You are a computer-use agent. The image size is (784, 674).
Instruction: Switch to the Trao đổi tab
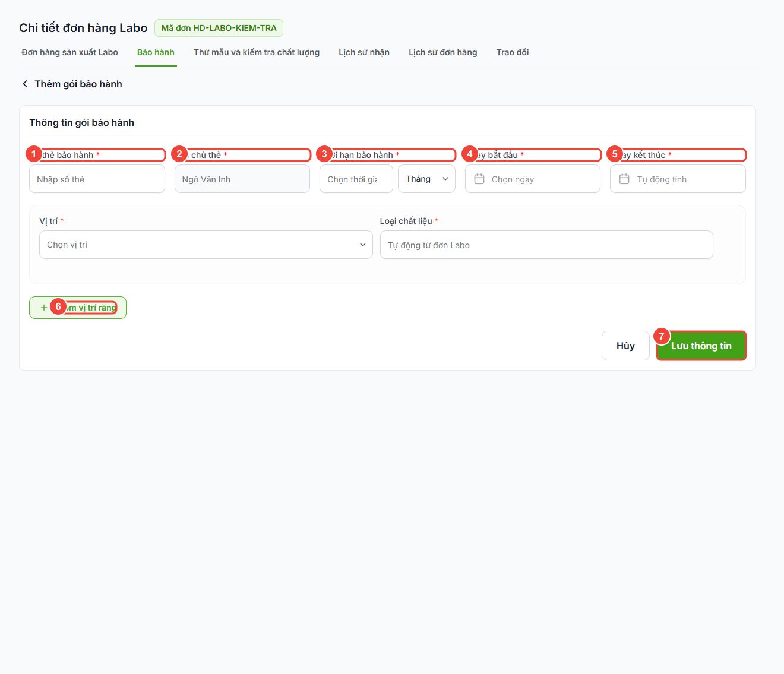point(513,52)
